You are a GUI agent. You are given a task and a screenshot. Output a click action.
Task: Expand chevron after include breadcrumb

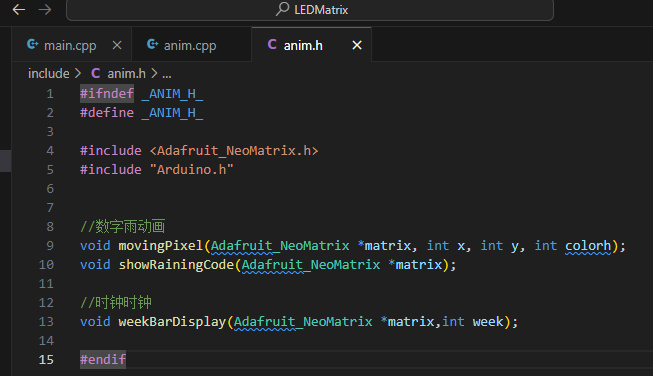(x=78, y=74)
